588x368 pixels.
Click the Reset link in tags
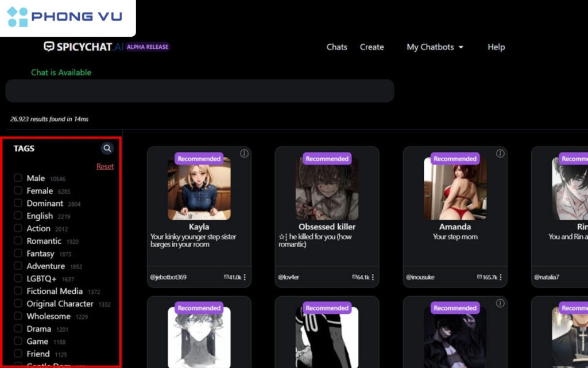pos(105,166)
